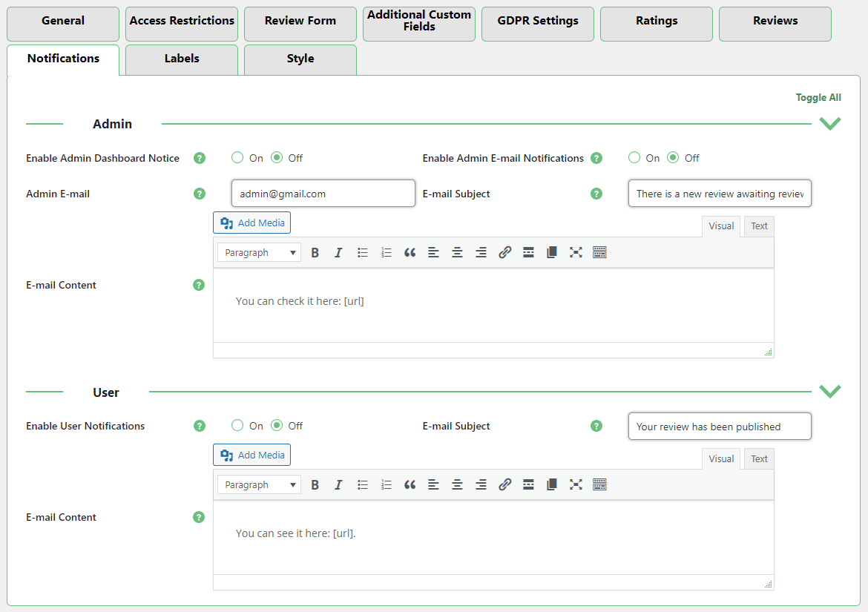
Task: Click Toggle All link
Action: [818, 97]
